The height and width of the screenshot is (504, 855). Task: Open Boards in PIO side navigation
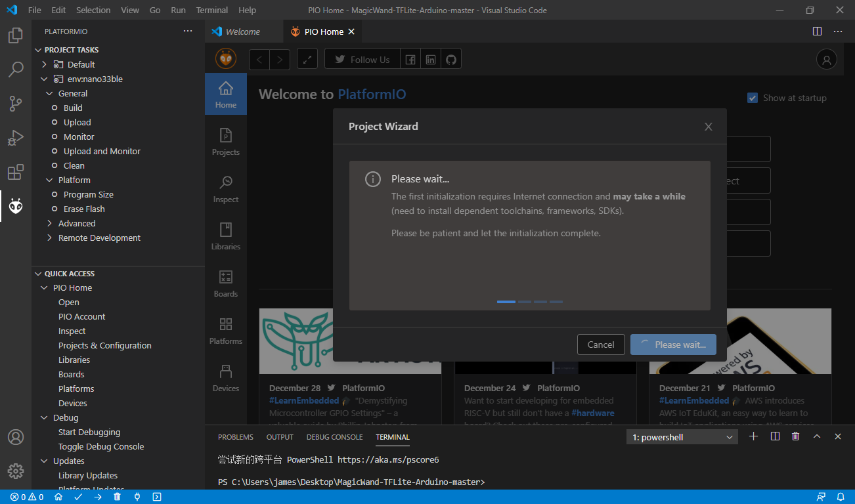(226, 283)
